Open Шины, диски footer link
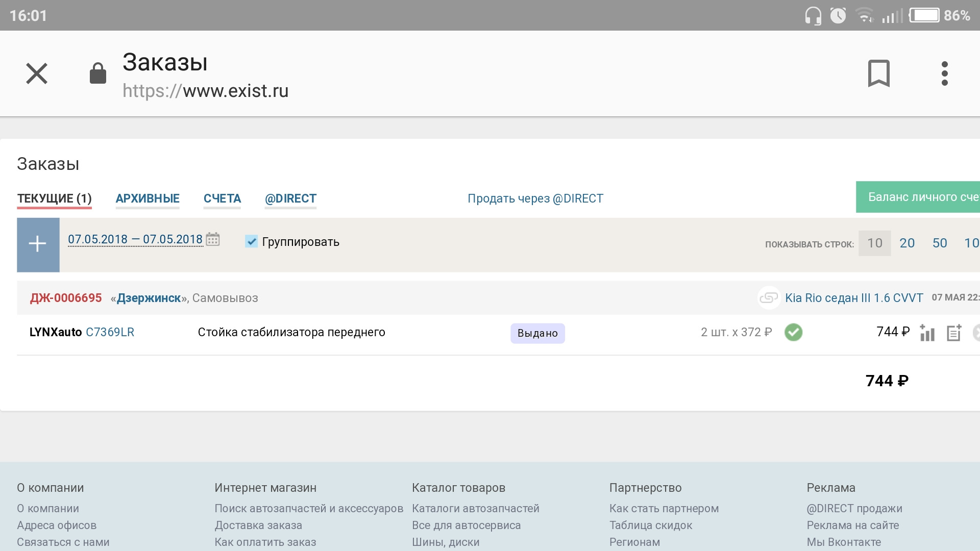The width and height of the screenshot is (980, 551). [x=446, y=542]
